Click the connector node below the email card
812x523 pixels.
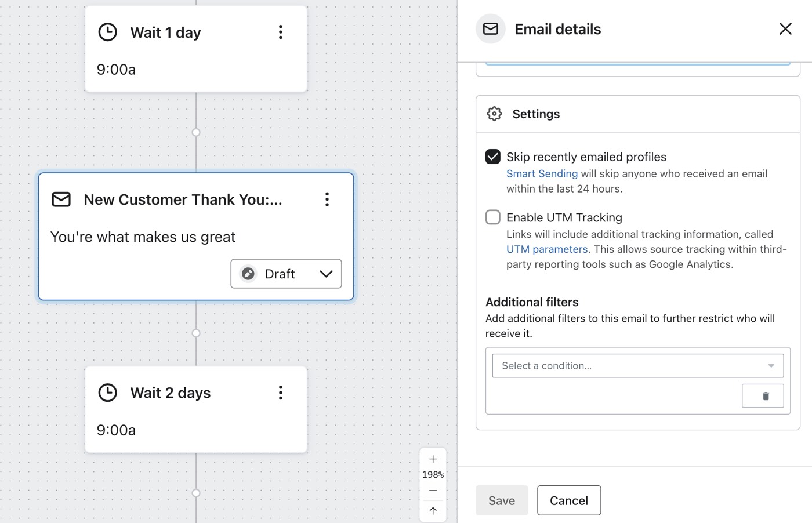coord(196,333)
